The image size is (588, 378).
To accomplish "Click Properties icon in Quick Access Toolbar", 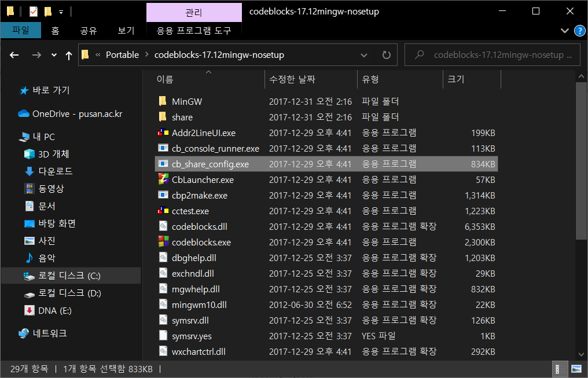I will point(34,12).
